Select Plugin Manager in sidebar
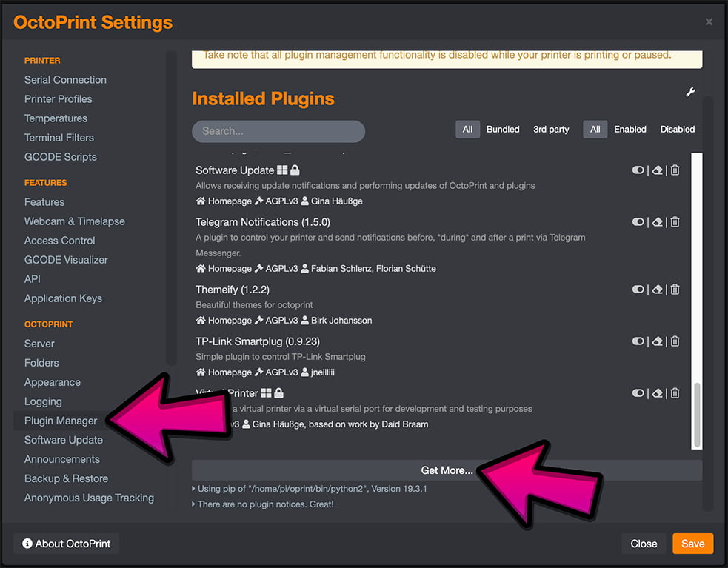Viewport: 728px width, 568px height. (61, 421)
